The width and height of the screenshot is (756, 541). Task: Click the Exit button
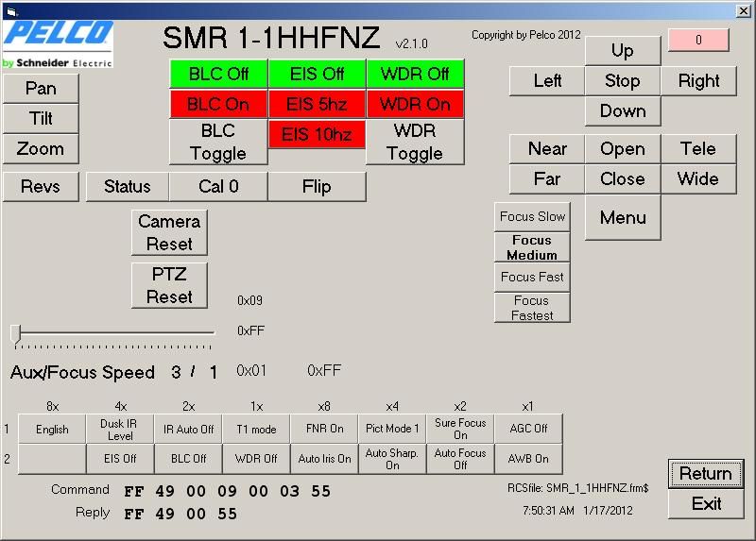click(x=706, y=504)
